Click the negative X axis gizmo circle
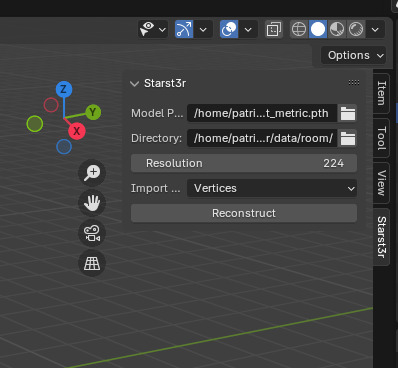This screenshot has height=368, width=398. click(51, 105)
